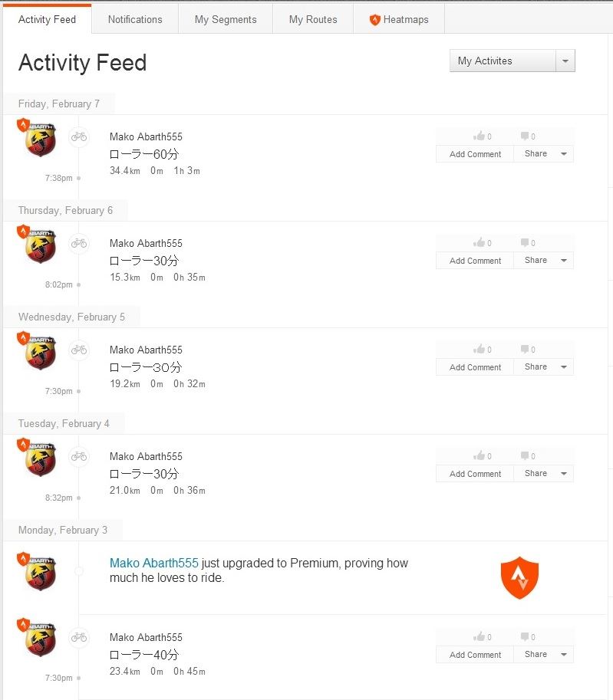
Task: Expand the Share arrow on Tuesday's ride
Action: click(564, 473)
